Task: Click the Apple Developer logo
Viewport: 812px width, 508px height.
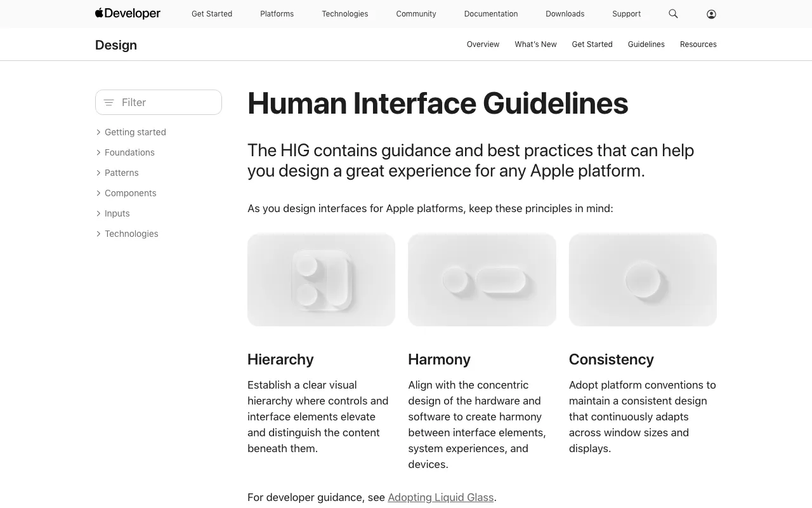Action: [128, 13]
